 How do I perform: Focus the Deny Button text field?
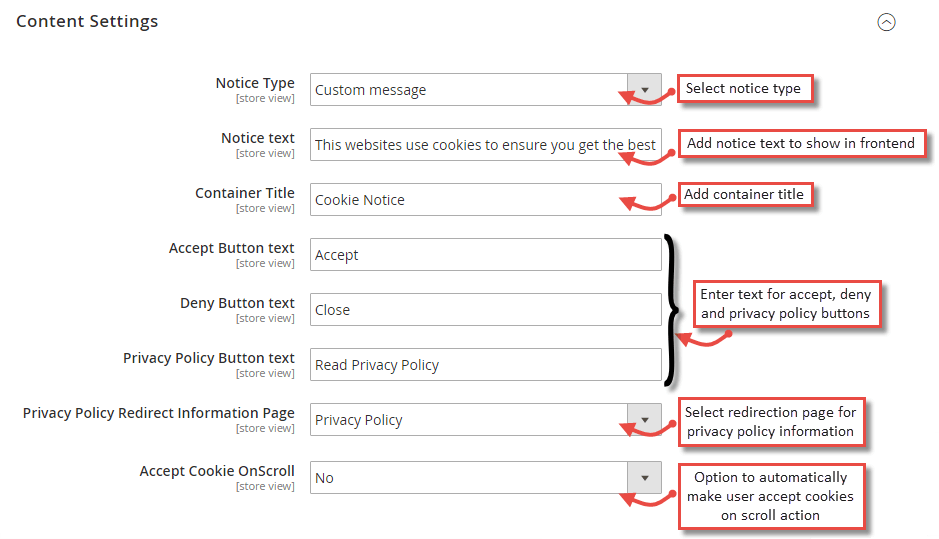486,310
